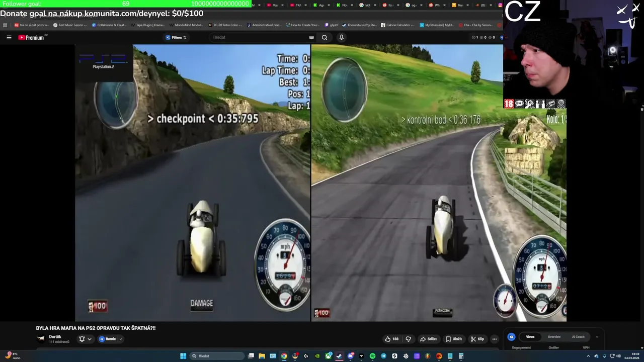
Task: Toggle the notification bell for Dortiik
Action: pos(82,339)
